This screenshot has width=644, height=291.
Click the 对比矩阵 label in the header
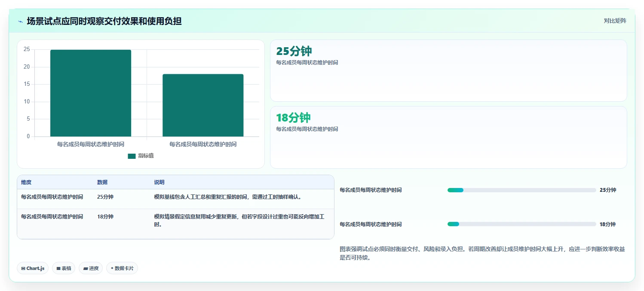[615, 21]
